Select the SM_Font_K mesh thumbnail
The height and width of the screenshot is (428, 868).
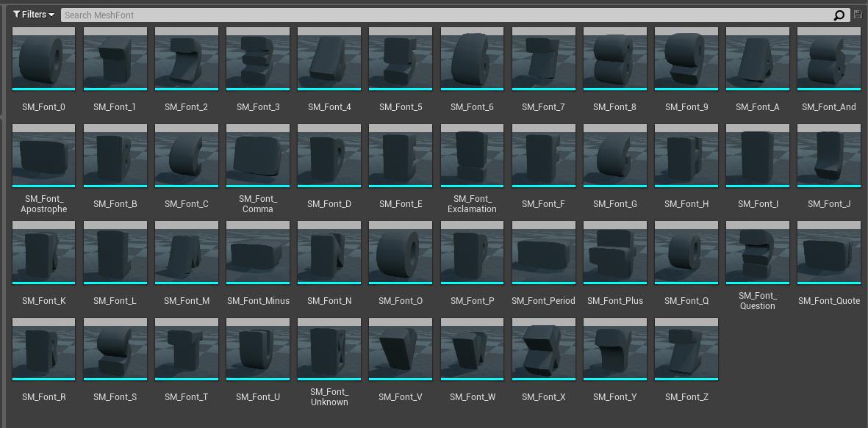[44, 253]
